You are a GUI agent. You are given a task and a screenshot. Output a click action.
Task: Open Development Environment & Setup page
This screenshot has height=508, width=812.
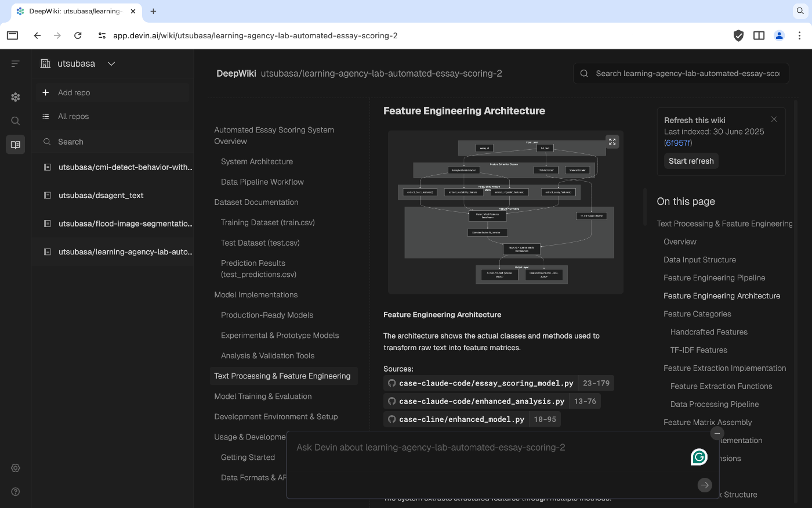[x=276, y=417]
